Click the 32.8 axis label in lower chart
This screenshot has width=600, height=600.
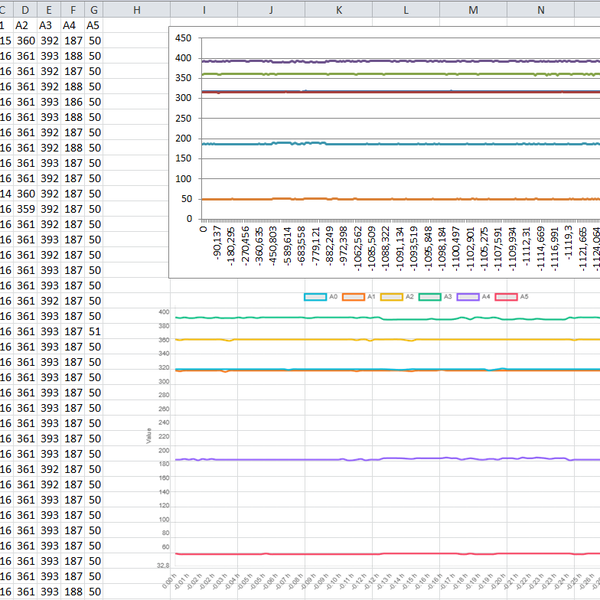click(163, 565)
